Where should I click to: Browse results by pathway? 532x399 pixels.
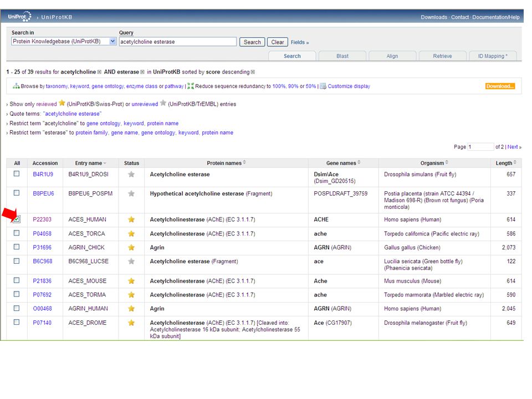tap(174, 86)
